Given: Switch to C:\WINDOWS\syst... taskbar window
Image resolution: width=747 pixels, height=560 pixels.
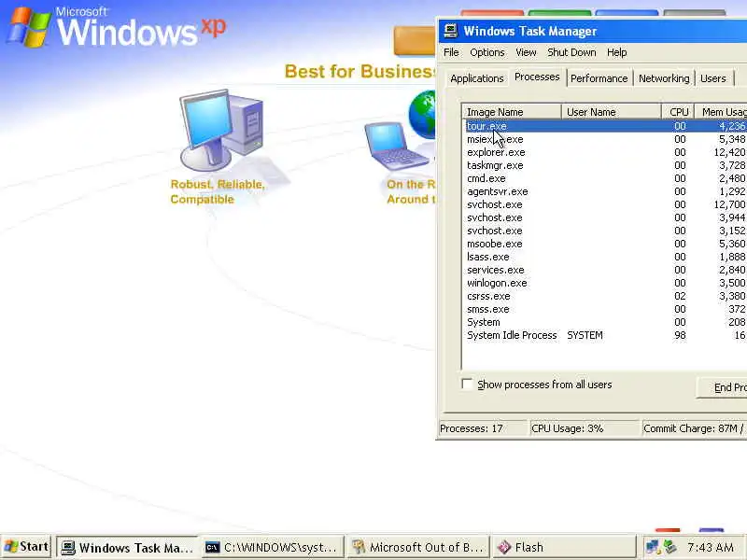Looking at the screenshot, I should tap(273, 547).
